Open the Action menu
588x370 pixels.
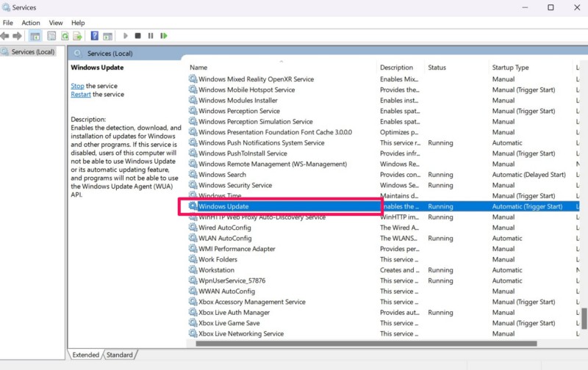coord(31,23)
